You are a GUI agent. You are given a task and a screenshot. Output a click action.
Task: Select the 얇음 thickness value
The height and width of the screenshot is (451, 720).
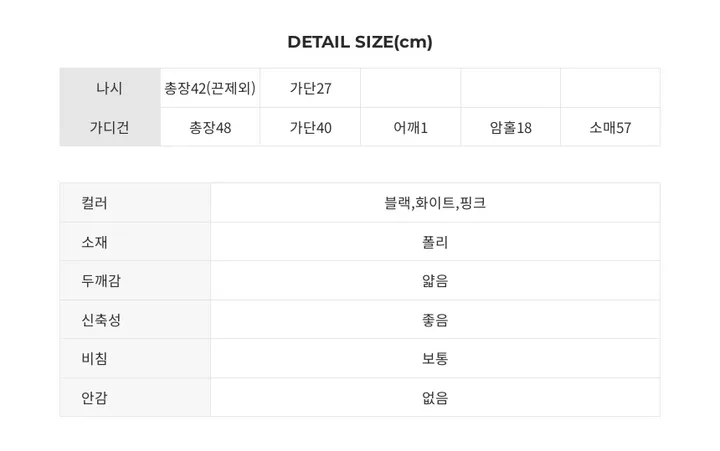(435, 281)
